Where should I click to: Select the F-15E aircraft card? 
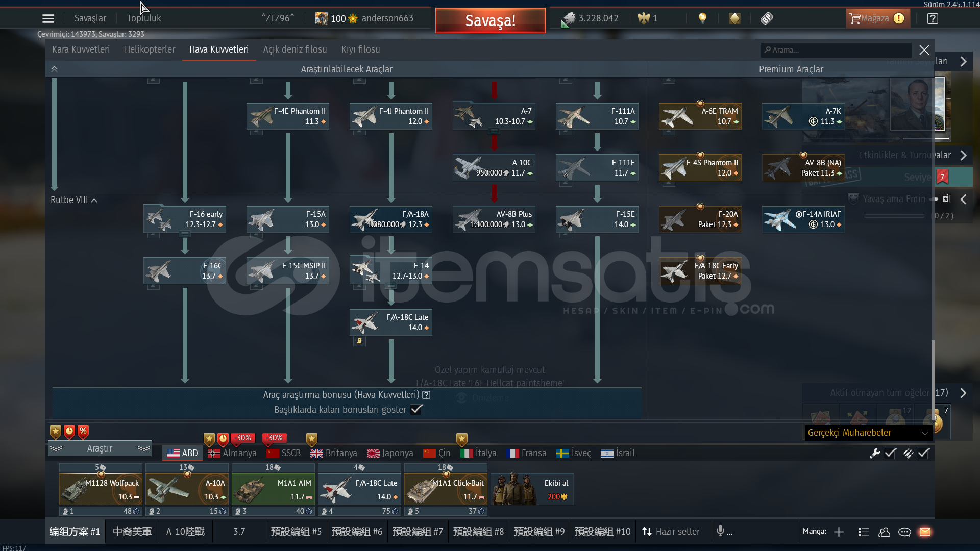coord(597,219)
